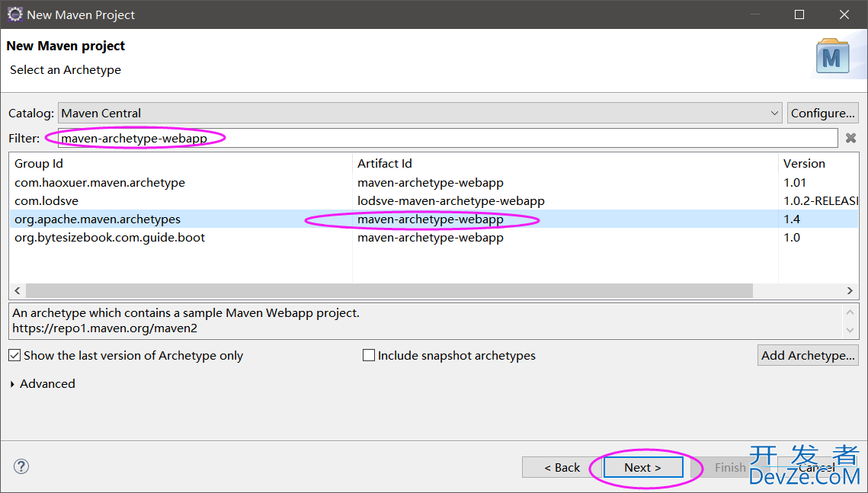Click the Configure... button
This screenshot has height=493, width=868.
[x=822, y=113]
